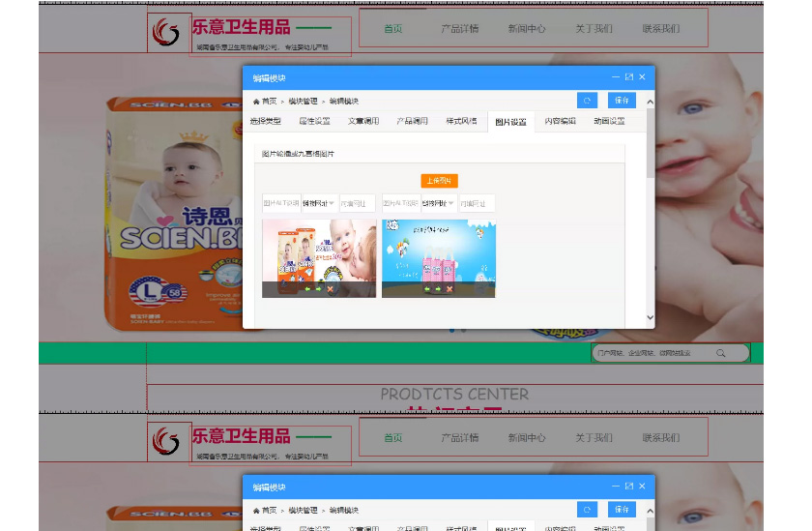Open second image's 链接网址 dropdown

[439, 203]
